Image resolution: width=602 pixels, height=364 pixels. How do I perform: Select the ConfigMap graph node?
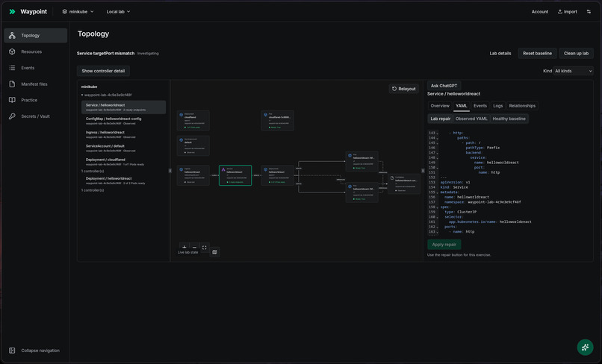coord(404,183)
